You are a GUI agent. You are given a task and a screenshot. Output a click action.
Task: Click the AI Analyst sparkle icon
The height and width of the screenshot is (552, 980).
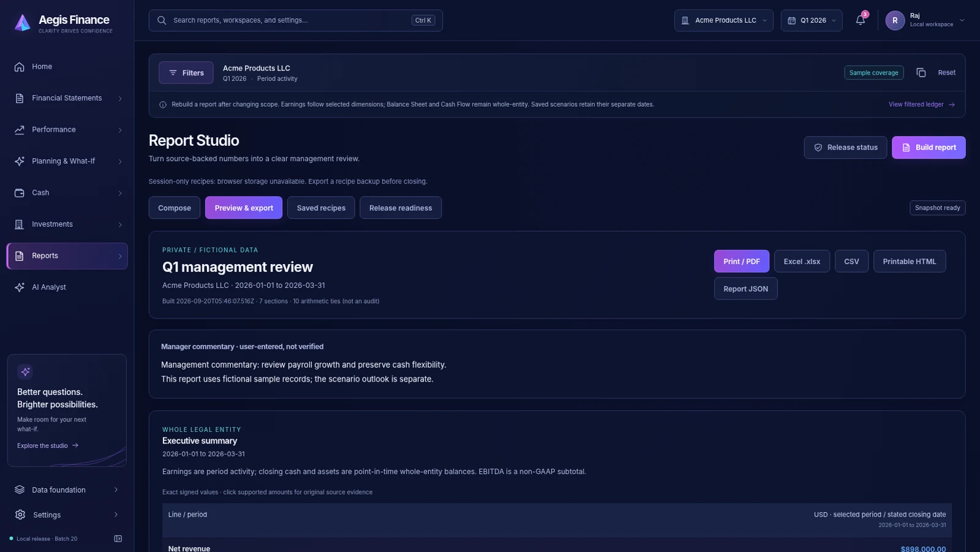pos(20,287)
